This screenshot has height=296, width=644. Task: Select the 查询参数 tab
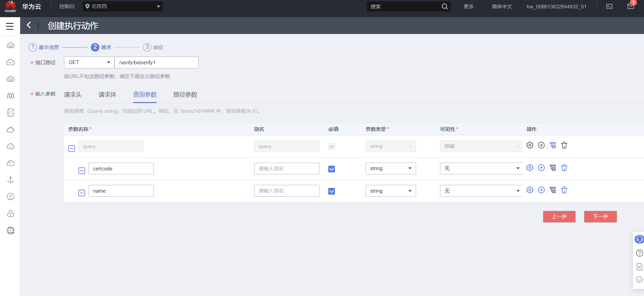pyautogui.click(x=145, y=95)
